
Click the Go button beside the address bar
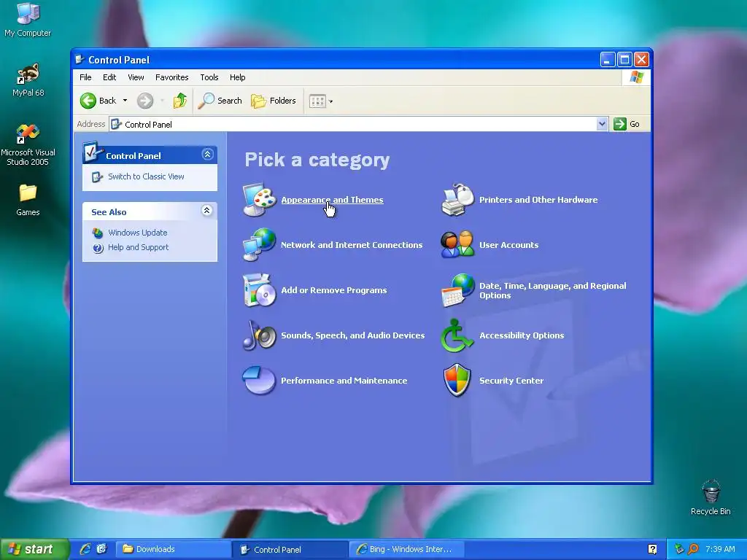pos(627,124)
